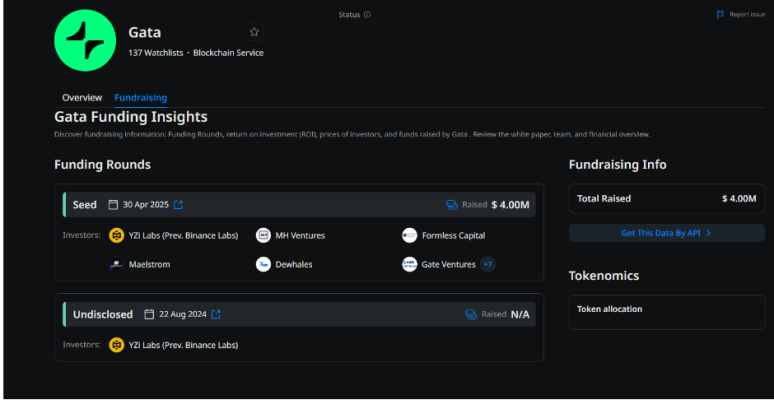Image resolution: width=774 pixels, height=400 pixels.
Task: Click the Status label
Action: 349,15
